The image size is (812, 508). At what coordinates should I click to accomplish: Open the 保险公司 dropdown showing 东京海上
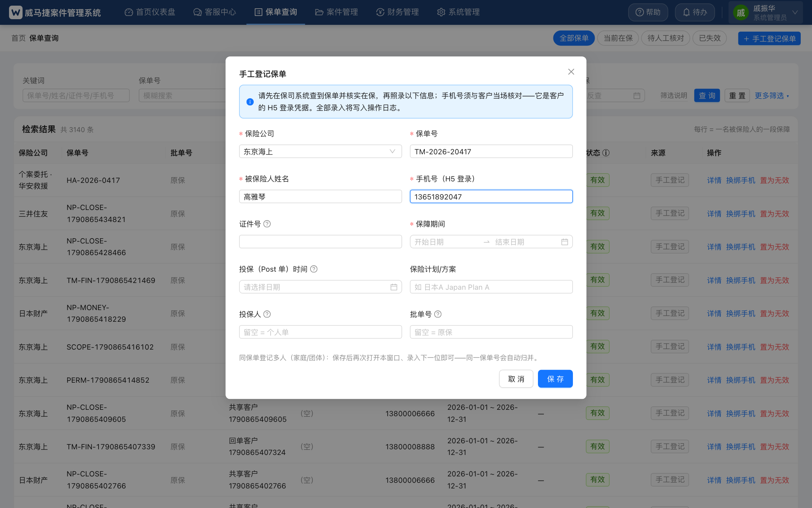click(320, 151)
